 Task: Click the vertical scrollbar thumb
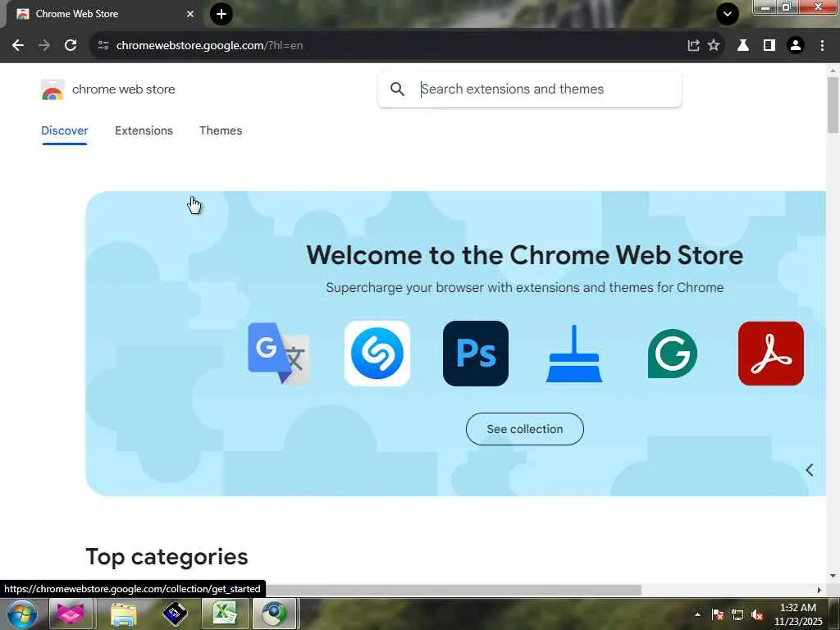coord(833,104)
